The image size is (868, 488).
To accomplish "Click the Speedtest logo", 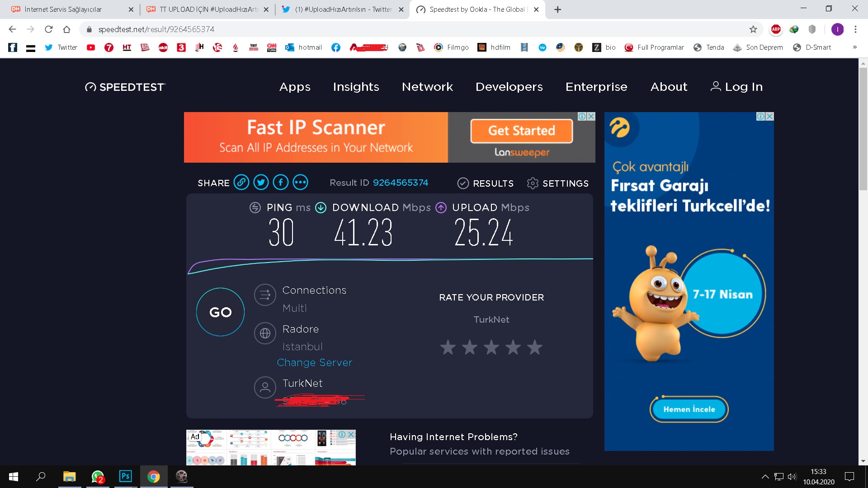I will click(x=125, y=87).
